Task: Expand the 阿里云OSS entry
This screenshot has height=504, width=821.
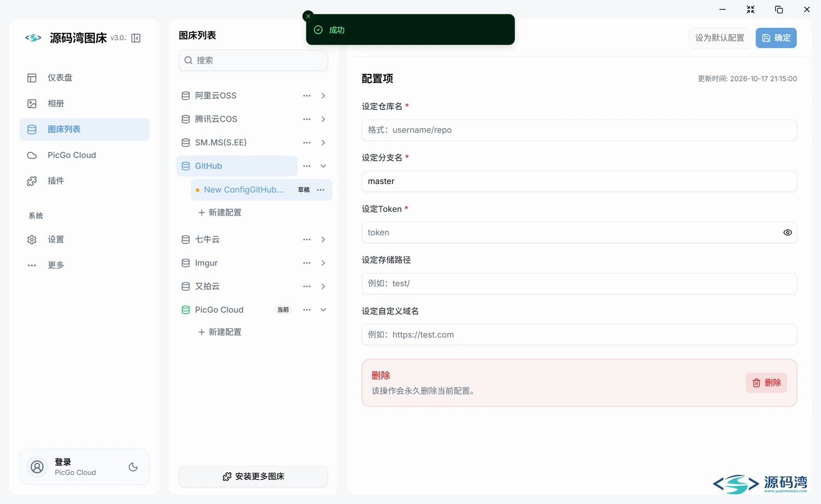Action: click(323, 96)
